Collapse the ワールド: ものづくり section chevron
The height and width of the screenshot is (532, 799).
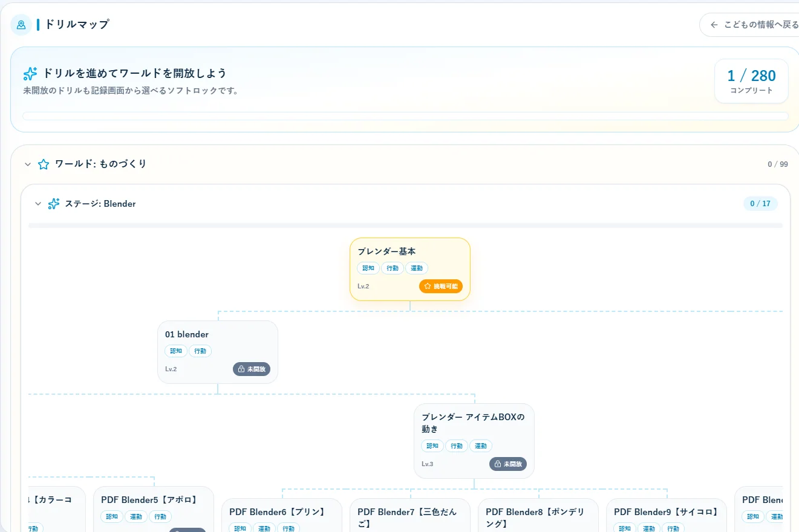click(x=27, y=164)
